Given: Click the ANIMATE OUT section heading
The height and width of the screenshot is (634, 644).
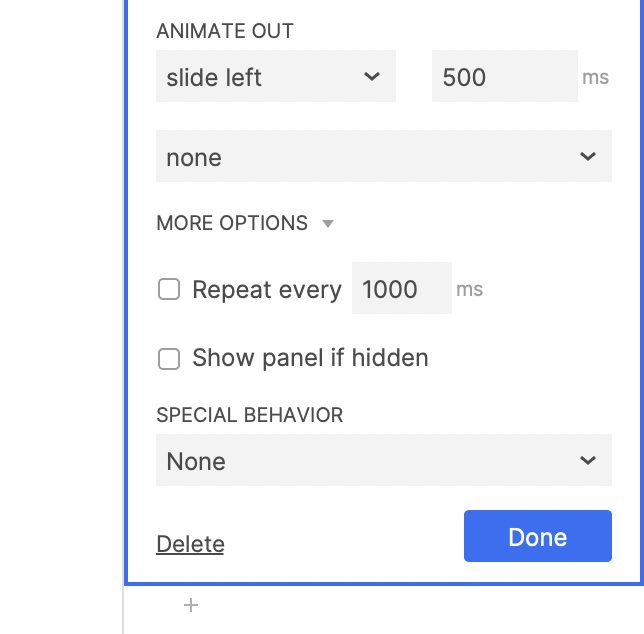Looking at the screenshot, I should (x=225, y=31).
